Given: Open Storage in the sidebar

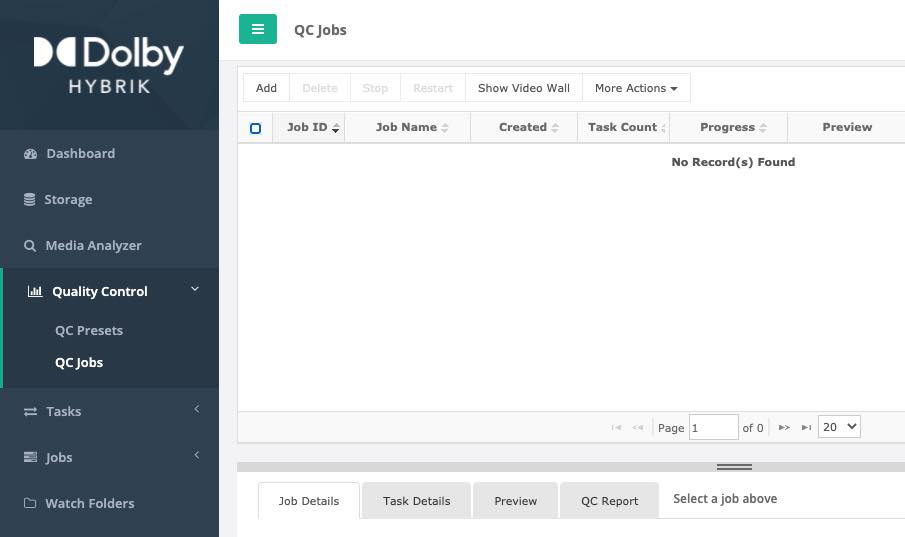Looking at the screenshot, I should (x=68, y=199).
